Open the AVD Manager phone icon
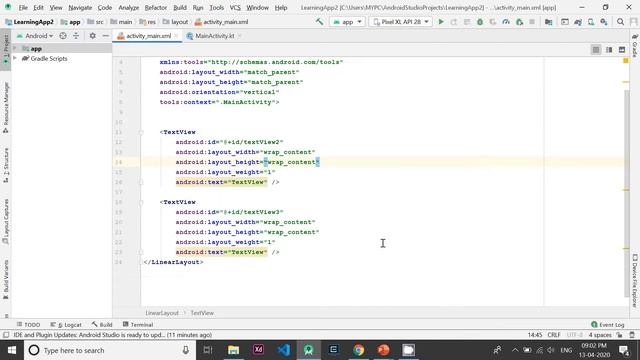The height and width of the screenshot is (360, 640). click(x=591, y=22)
